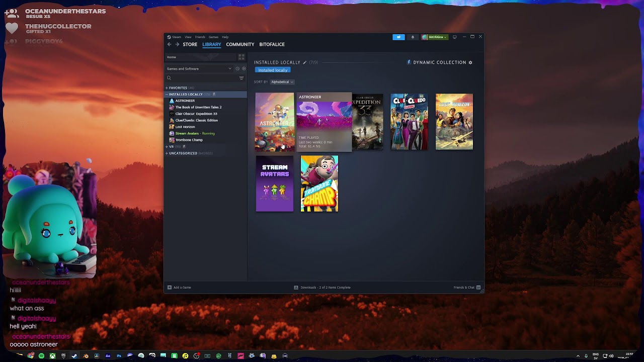
Task: Switch to the Community tab
Action: 240,44
